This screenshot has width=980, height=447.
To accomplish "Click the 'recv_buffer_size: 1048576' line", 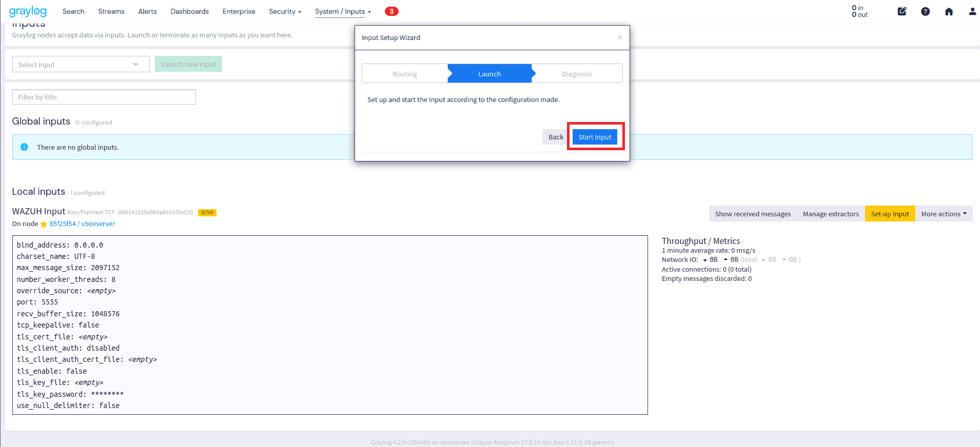I will pos(68,314).
